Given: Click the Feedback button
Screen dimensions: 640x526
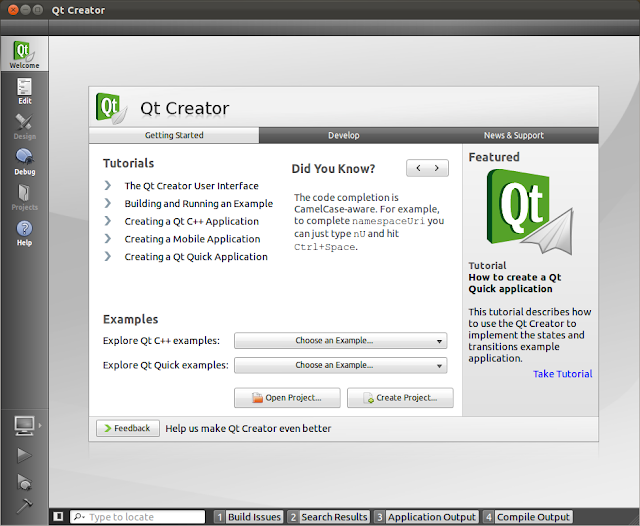Looking at the screenshot, I should (128, 428).
